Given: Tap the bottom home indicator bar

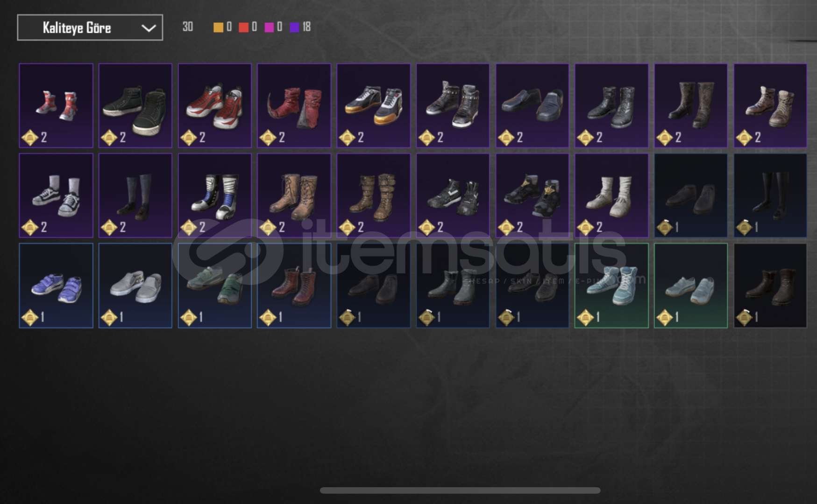Looking at the screenshot, I should [460, 490].
